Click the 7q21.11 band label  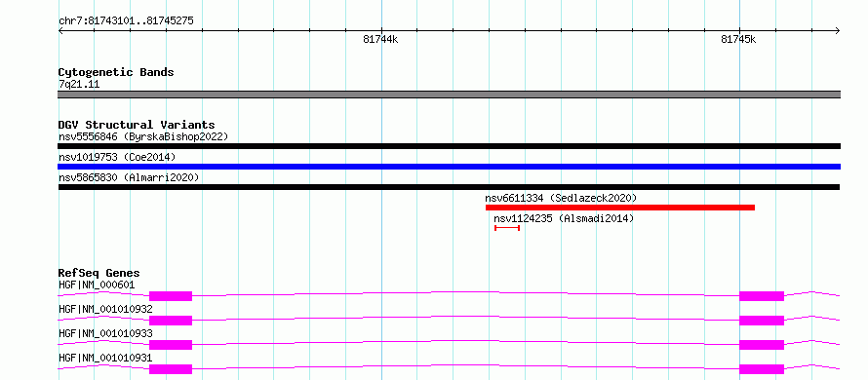coord(79,85)
